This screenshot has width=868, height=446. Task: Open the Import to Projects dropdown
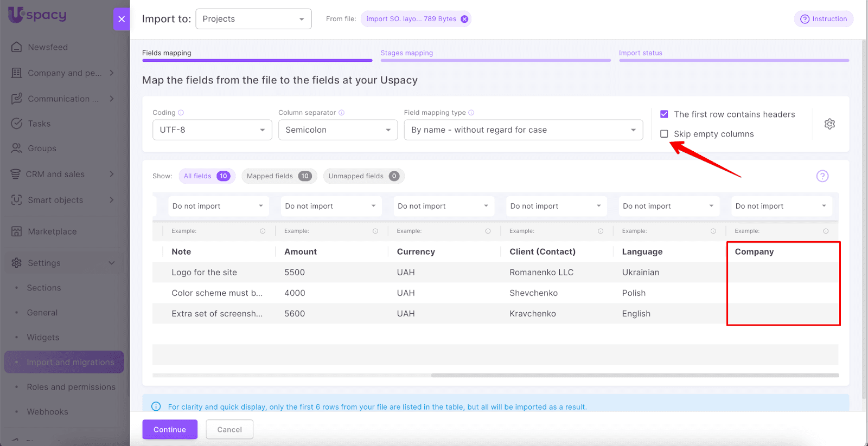point(253,19)
